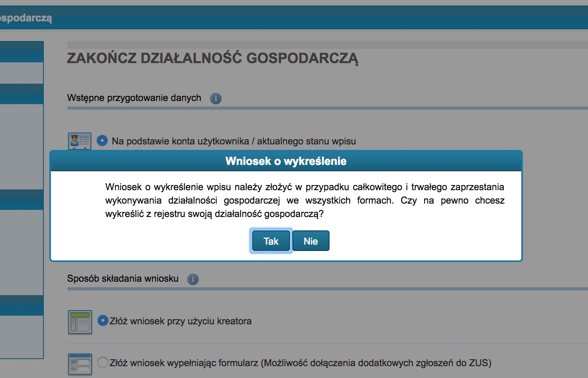Click the dialog title Wniosek o wykreślenie

[286, 161]
